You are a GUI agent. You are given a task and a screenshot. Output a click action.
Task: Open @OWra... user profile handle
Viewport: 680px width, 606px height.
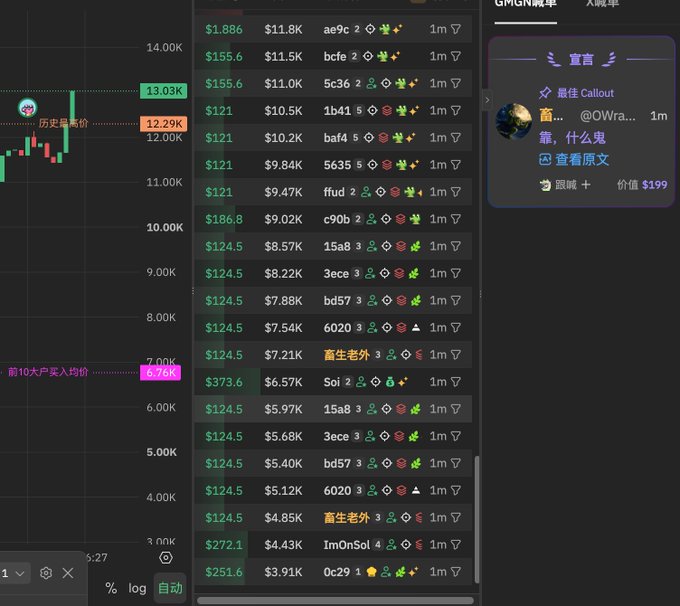click(607, 116)
